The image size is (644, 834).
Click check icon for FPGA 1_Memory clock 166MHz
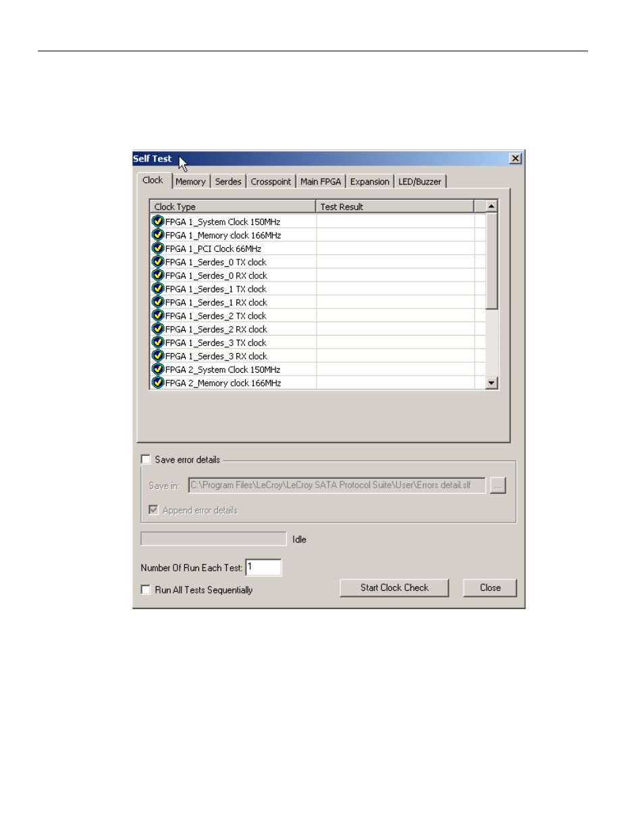158,235
